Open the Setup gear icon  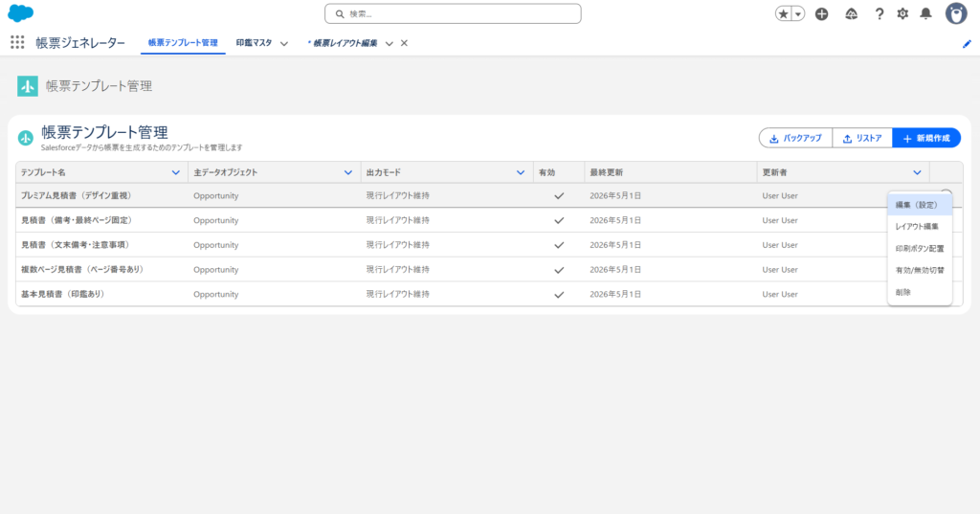[x=902, y=13]
